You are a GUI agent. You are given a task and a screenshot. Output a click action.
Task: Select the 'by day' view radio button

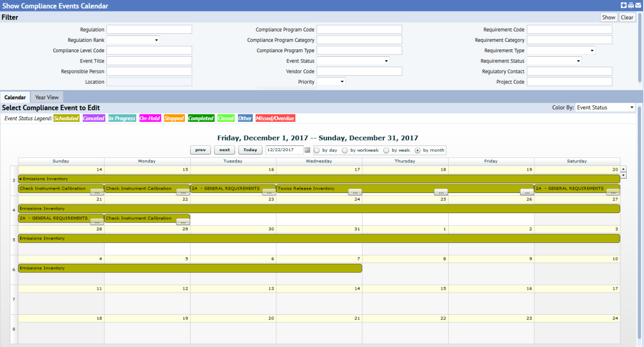pyautogui.click(x=317, y=150)
